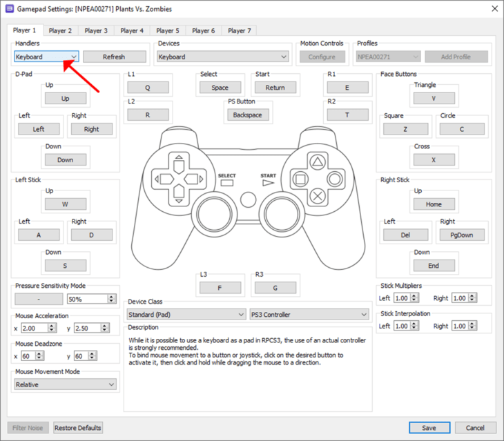Adjust the Mouse Deadzone x stepper arrows

coord(39,356)
